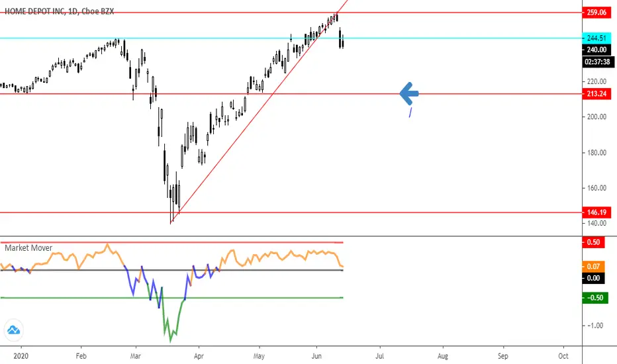Screen dimensions: 617x364
Task: Click the Apr label on time axis
Action: click(199, 356)
